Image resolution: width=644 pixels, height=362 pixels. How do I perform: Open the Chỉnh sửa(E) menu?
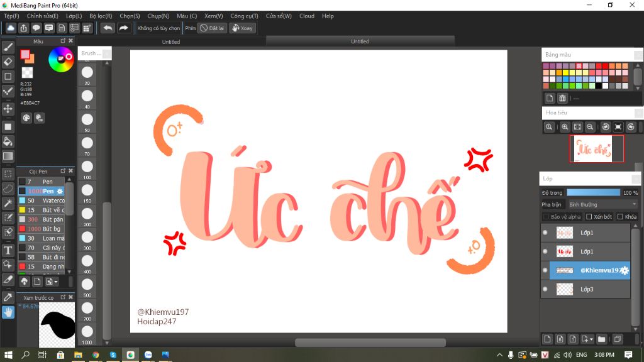(42, 16)
